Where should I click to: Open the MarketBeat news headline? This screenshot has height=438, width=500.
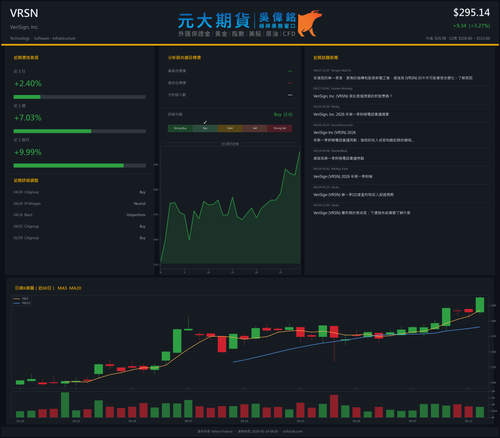pyautogui.click(x=338, y=158)
